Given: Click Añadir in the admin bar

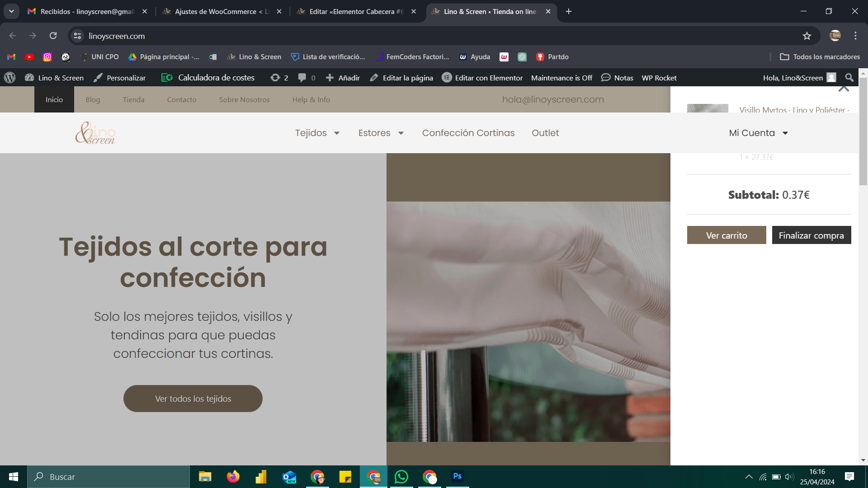Looking at the screenshot, I should pos(343,78).
